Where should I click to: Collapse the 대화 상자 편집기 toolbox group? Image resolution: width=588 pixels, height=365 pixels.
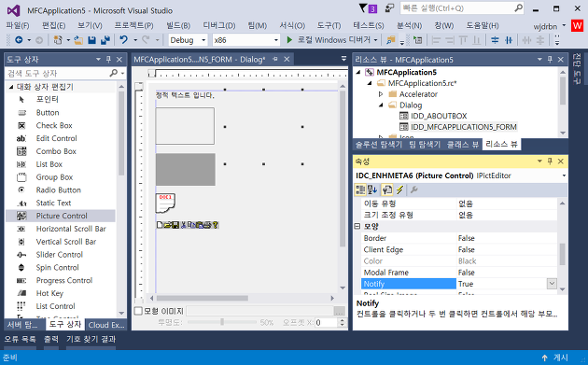(11, 87)
